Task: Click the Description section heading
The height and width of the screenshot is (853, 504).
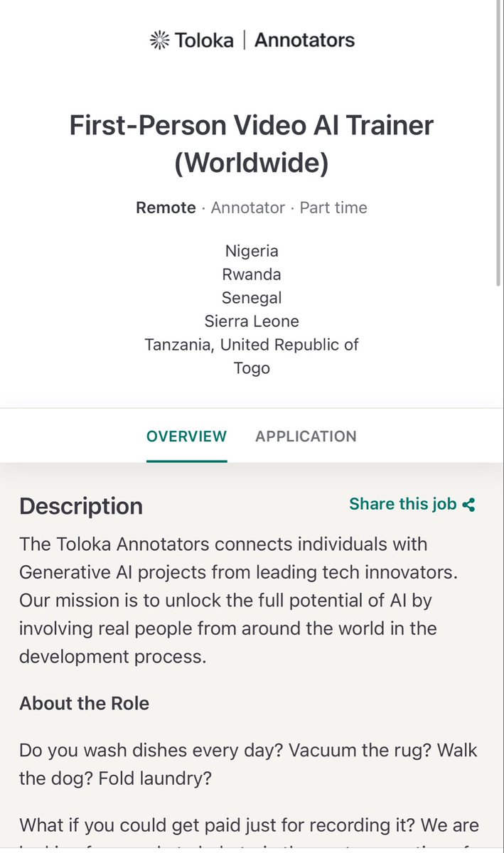Action: (x=81, y=506)
